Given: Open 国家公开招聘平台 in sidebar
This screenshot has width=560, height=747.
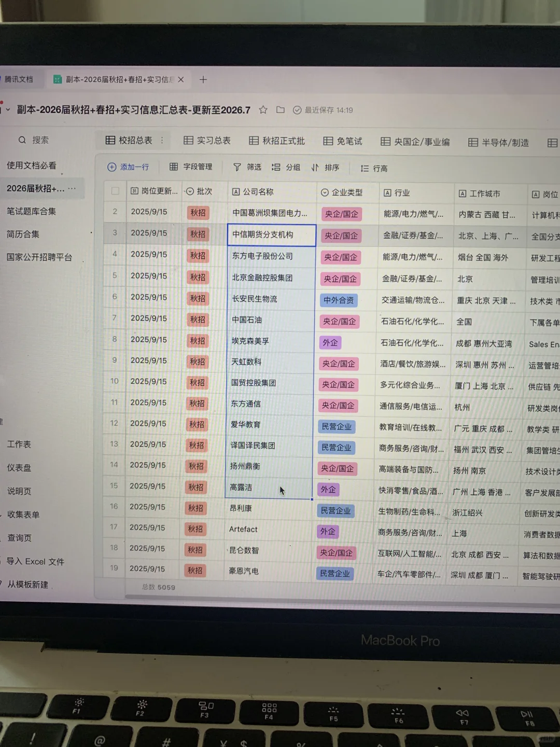Looking at the screenshot, I should pos(39,257).
